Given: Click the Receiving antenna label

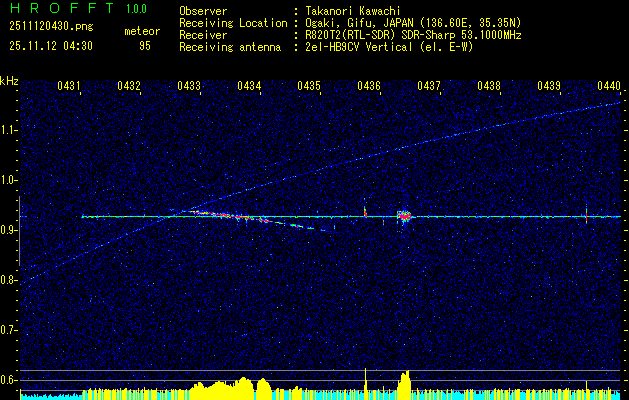Looking at the screenshot, I should click(x=230, y=47).
